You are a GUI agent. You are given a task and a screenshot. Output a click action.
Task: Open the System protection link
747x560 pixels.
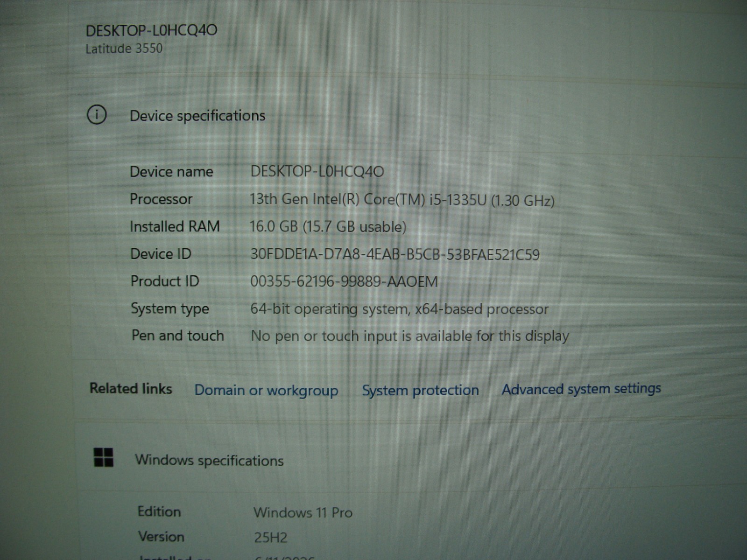(420, 390)
